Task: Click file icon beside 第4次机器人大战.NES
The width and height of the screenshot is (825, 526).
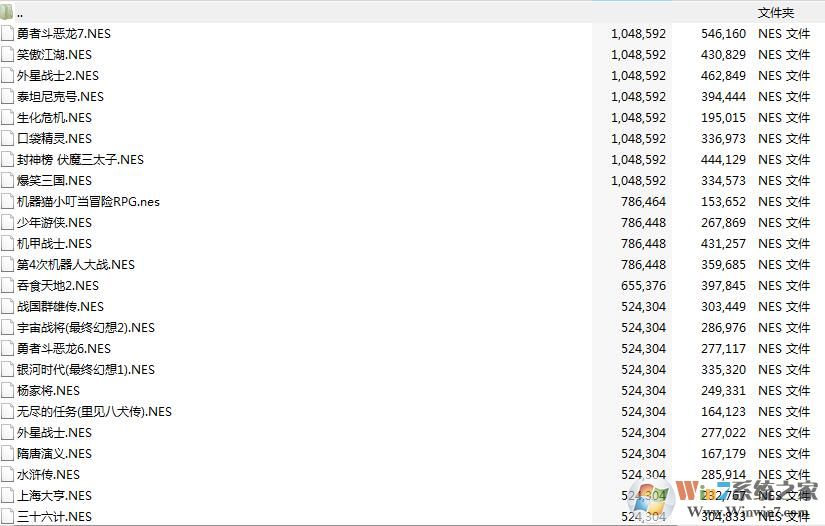Action: (7, 265)
